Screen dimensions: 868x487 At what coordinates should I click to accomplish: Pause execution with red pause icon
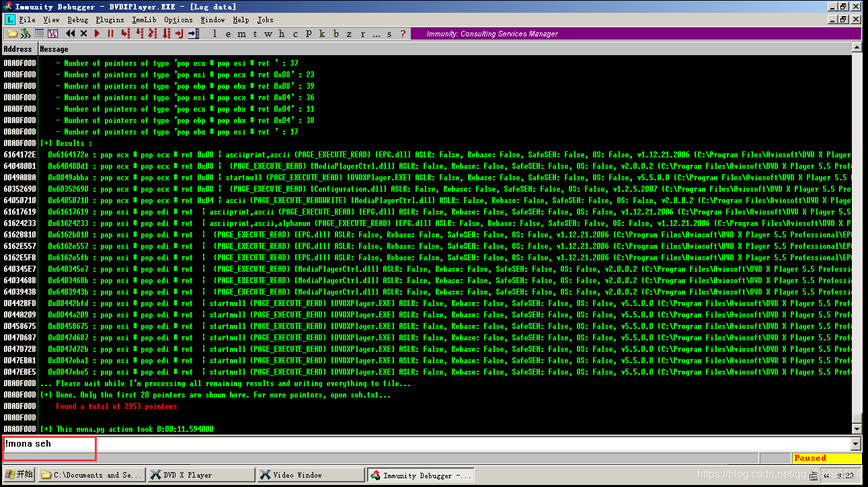[x=110, y=34]
